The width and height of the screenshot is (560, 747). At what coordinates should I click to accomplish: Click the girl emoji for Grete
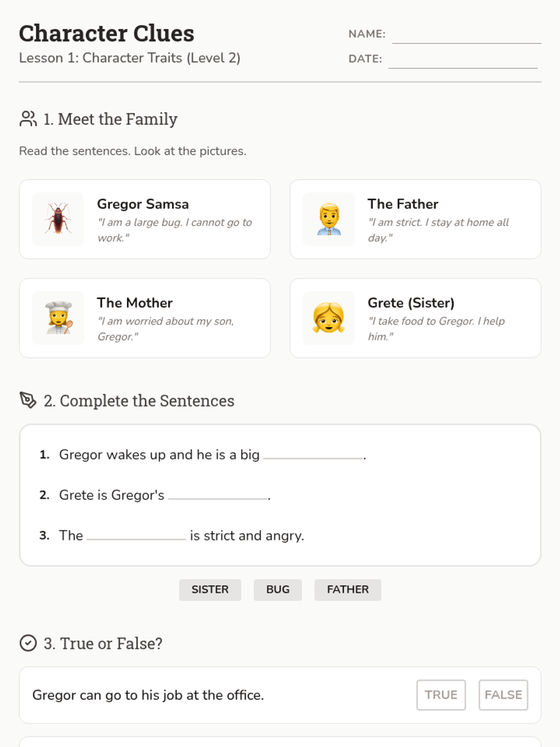(x=329, y=318)
